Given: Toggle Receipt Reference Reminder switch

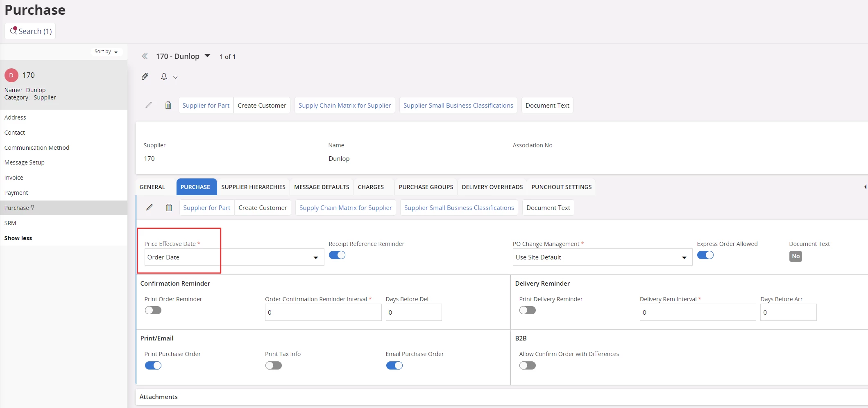Looking at the screenshot, I should [337, 255].
